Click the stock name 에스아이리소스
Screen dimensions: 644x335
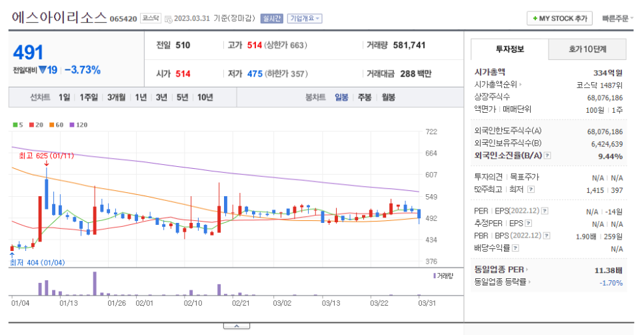point(59,17)
